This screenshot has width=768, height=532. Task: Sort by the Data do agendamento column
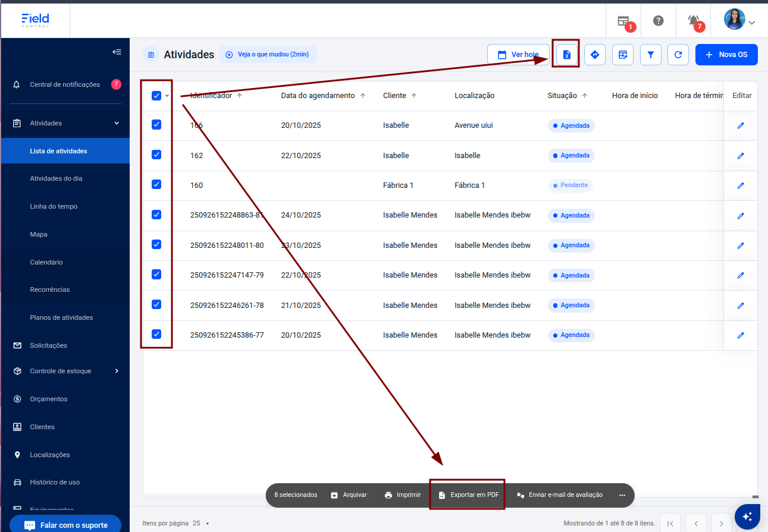[x=322, y=96]
